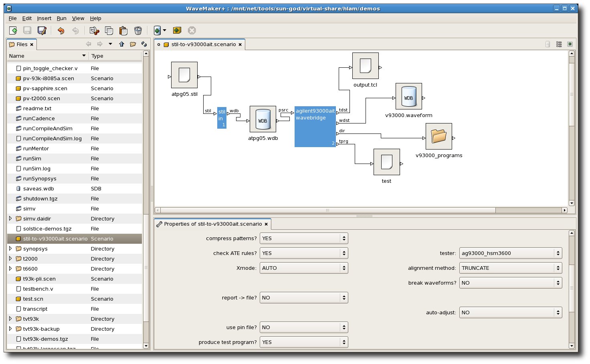
Task: Select the atpg05.wdb node on canvas
Action: click(263, 119)
